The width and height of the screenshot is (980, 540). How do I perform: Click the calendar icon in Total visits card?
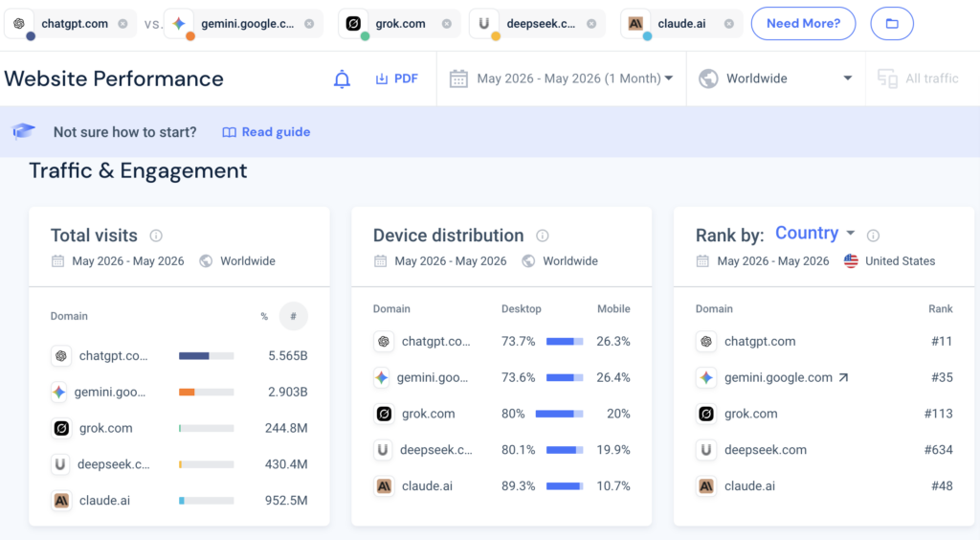click(x=57, y=261)
